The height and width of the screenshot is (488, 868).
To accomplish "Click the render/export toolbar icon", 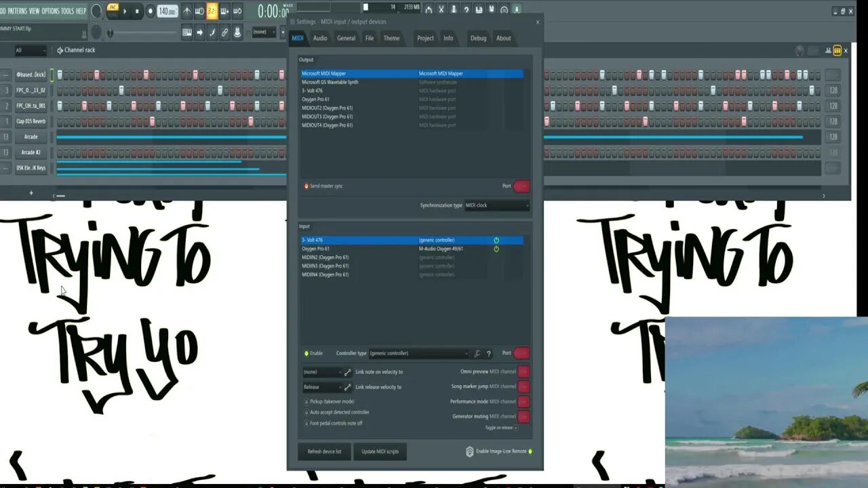I will click(492, 10).
